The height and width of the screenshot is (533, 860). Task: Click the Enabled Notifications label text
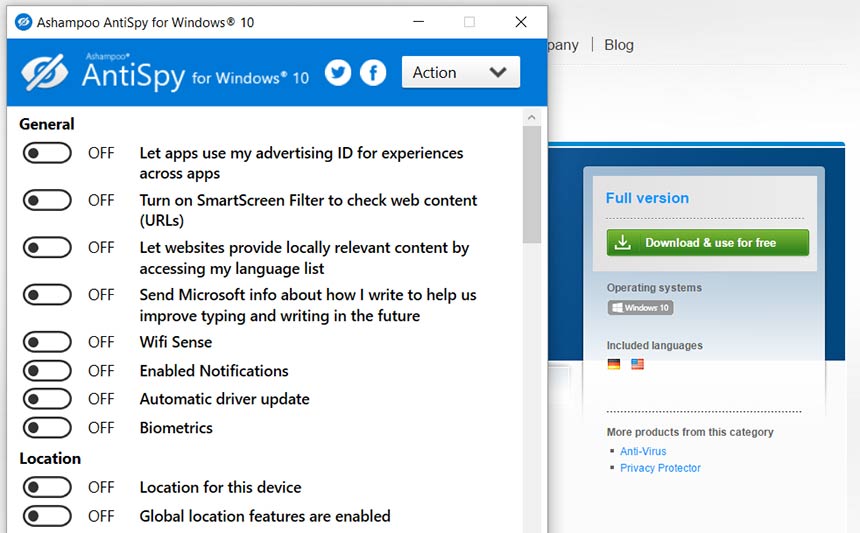pyautogui.click(x=214, y=371)
